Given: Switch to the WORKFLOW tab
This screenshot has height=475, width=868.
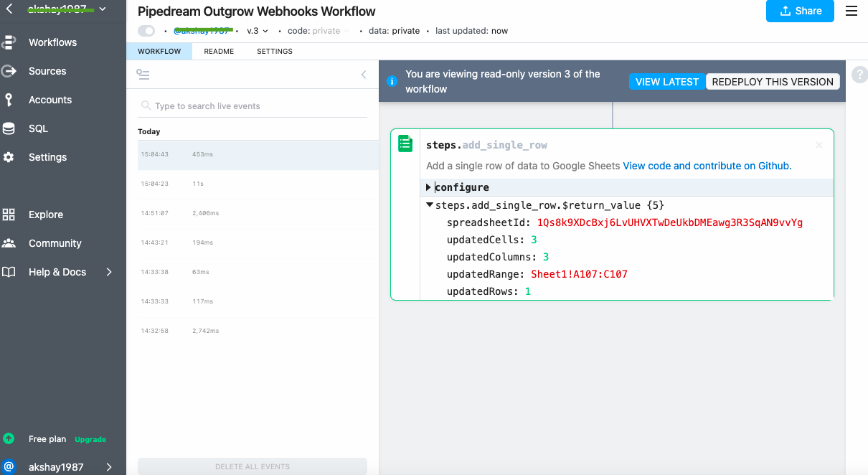Looking at the screenshot, I should 159,52.
